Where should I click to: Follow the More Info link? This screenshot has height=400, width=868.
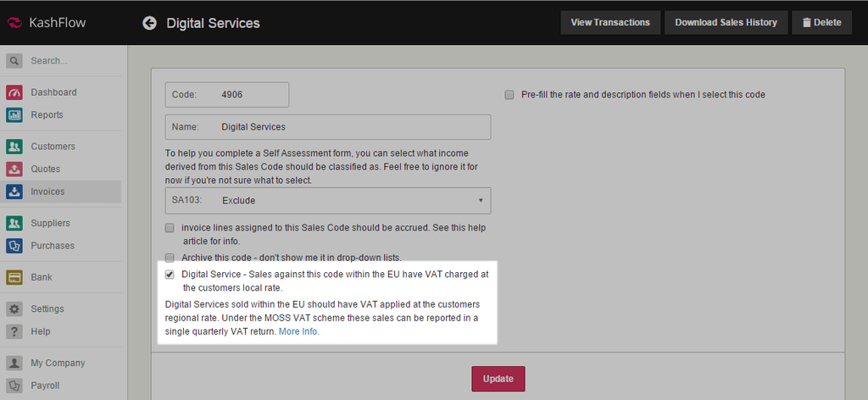coord(298,331)
